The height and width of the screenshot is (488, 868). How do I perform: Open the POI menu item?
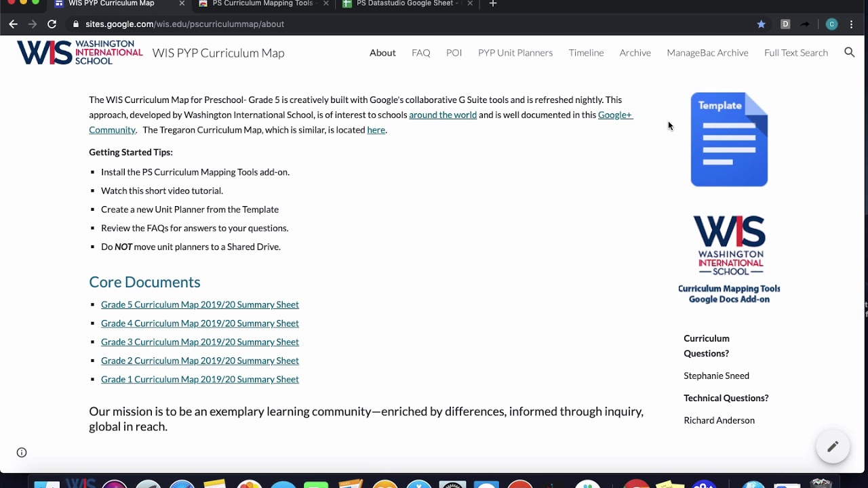[454, 52]
